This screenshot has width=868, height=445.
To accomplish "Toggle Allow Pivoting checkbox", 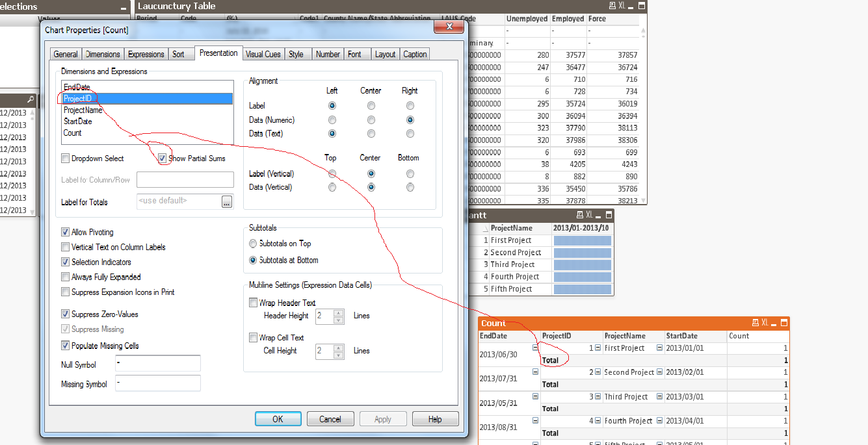I will [65, 232].
